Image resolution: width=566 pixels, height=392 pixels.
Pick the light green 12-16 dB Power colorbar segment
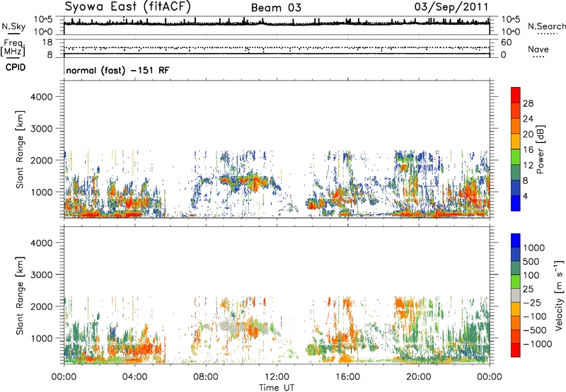point(516,157)
